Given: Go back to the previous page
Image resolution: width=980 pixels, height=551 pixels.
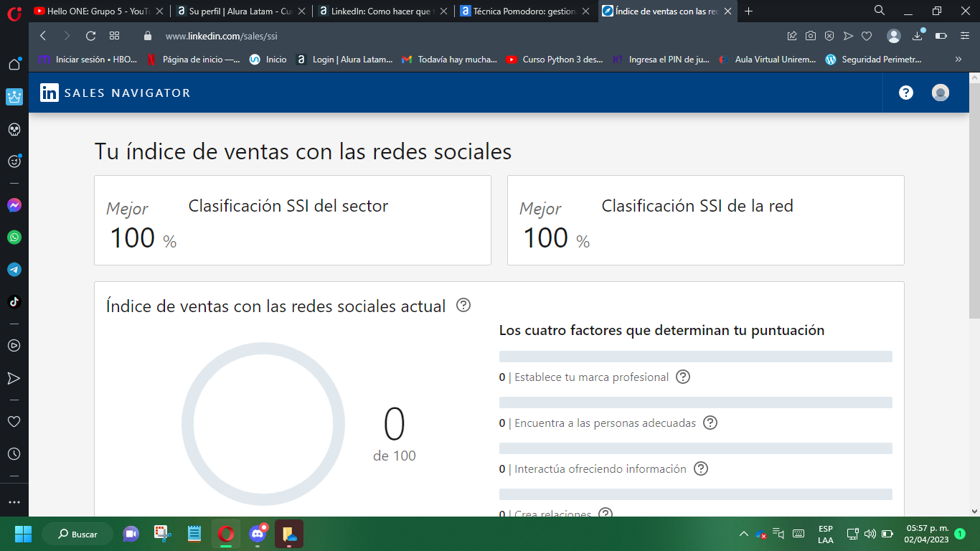Looking at the screenshot, I should tap(43, 36).
